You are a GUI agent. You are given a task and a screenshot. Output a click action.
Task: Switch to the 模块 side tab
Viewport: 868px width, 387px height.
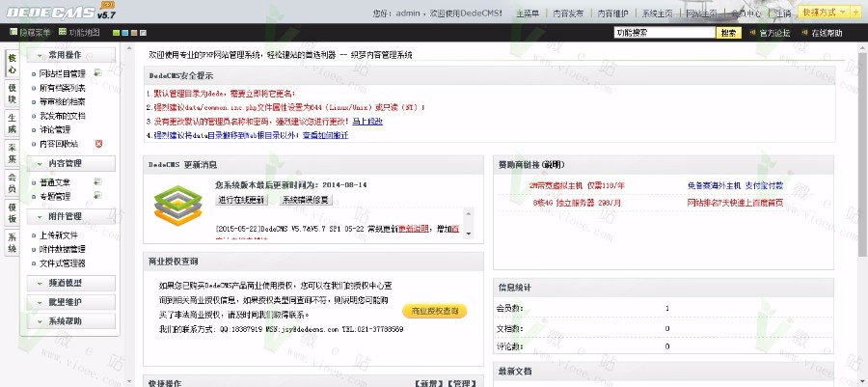[13, 94]
